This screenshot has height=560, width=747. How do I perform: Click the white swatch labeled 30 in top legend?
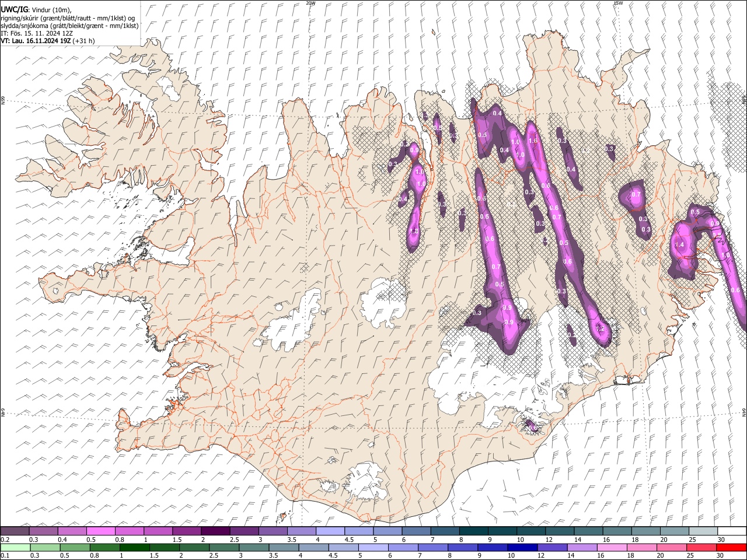pos(732,531)
